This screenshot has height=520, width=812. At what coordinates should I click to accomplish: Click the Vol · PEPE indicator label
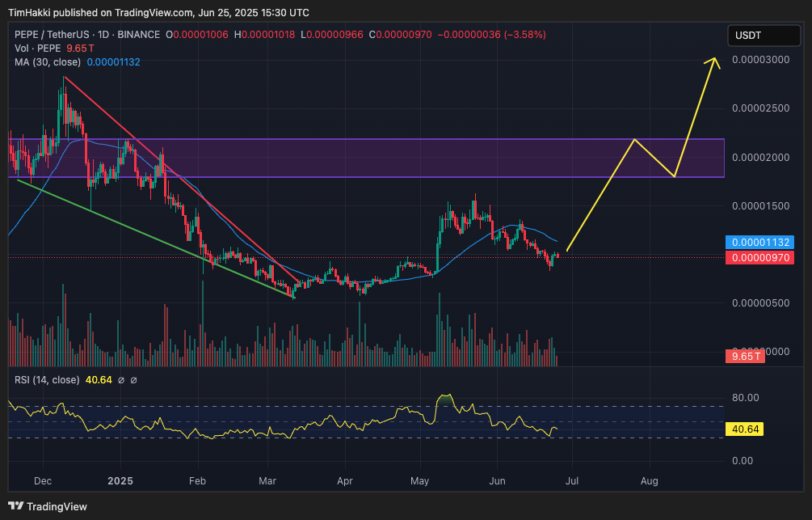37,49
